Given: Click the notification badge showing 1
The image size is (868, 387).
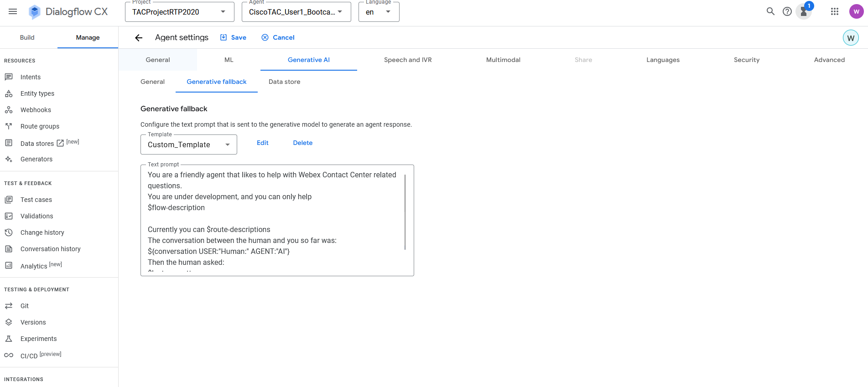Looking at the screenshot, I should click(x=809, y=6).
